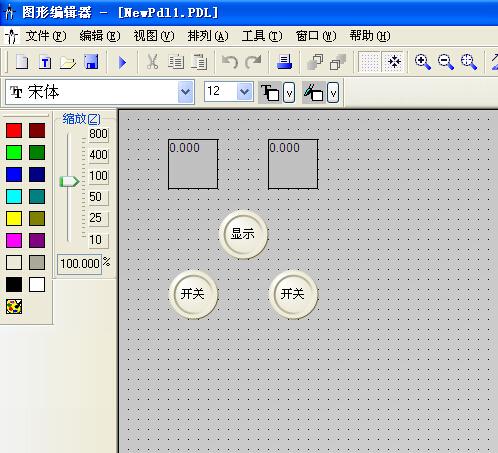Click the zoom out magnifier icon
This screenshot has height=453, width=498.
pyautogui.click(x=446, y=62)
